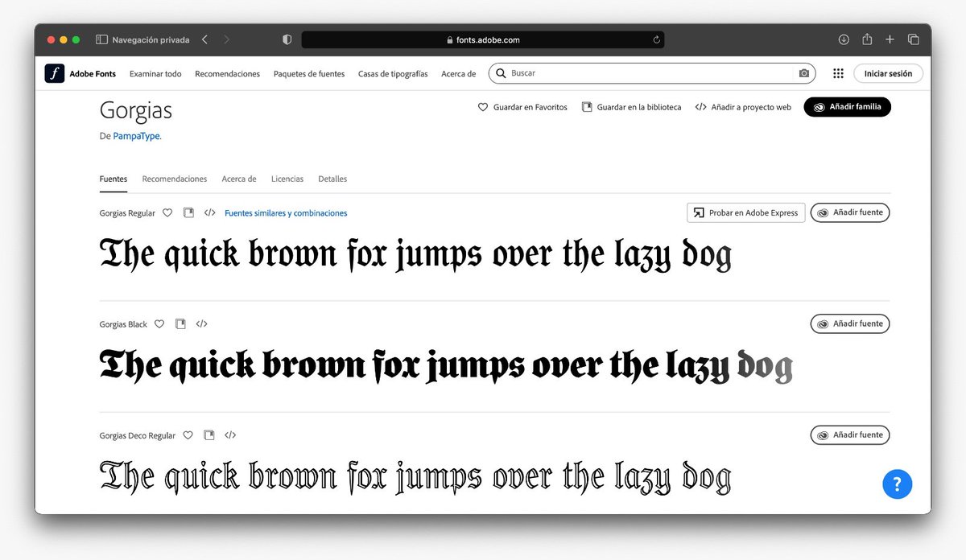Open the browser tab overview icon
Viewport: 966px width, 560px height.
tap(914, 39)
